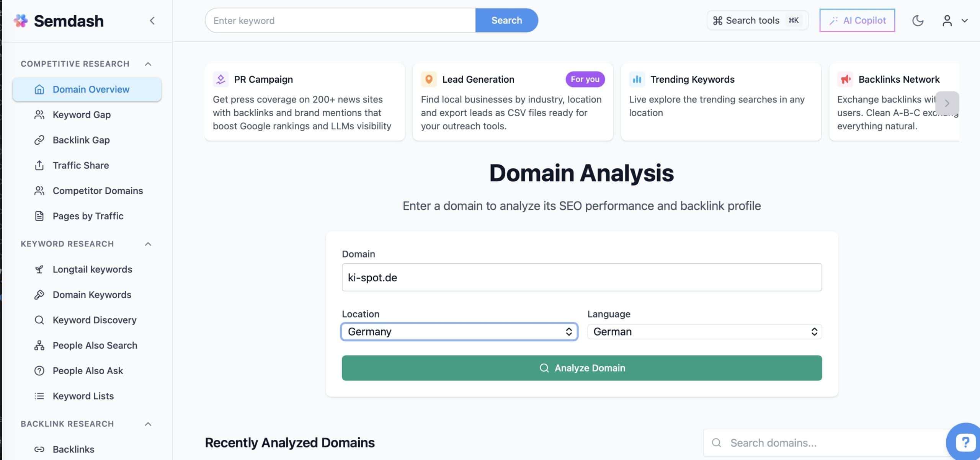Click the Semdash logo icon
Screen dimensions: 980x460
click(21, 21)
